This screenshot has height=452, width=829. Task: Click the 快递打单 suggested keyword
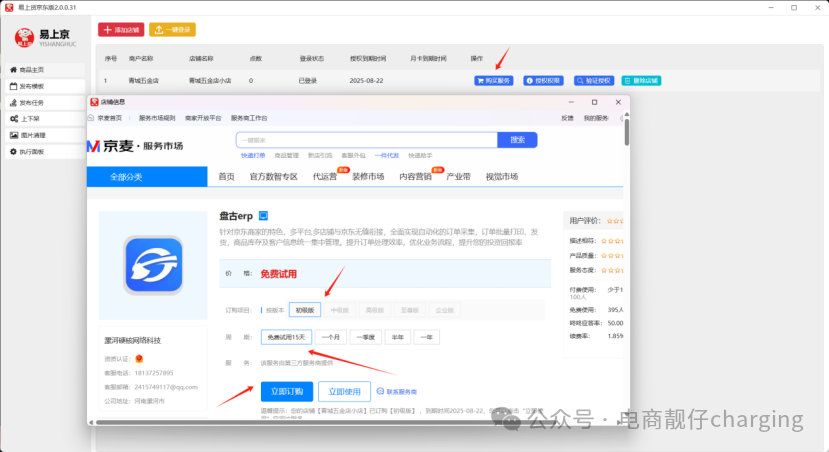coord(253,155)
